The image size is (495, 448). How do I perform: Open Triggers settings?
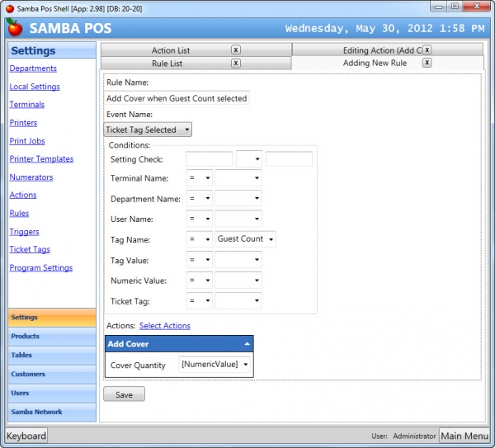click(24, 231)
